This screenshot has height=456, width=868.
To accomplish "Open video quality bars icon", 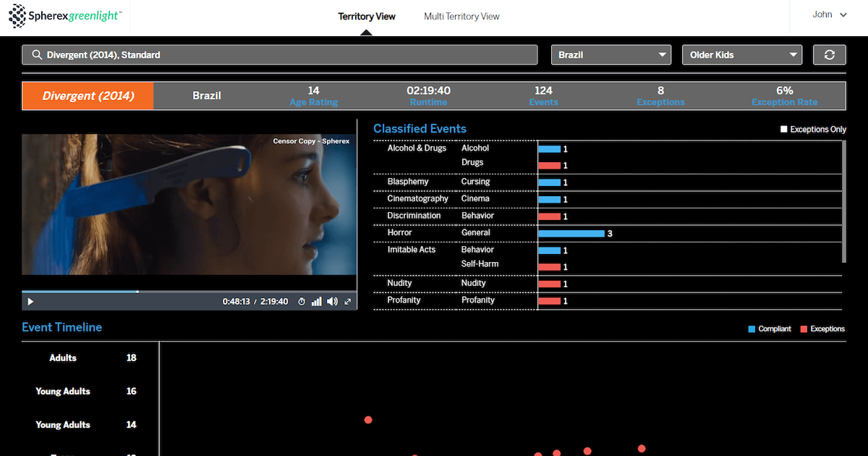I will point(316,301).
